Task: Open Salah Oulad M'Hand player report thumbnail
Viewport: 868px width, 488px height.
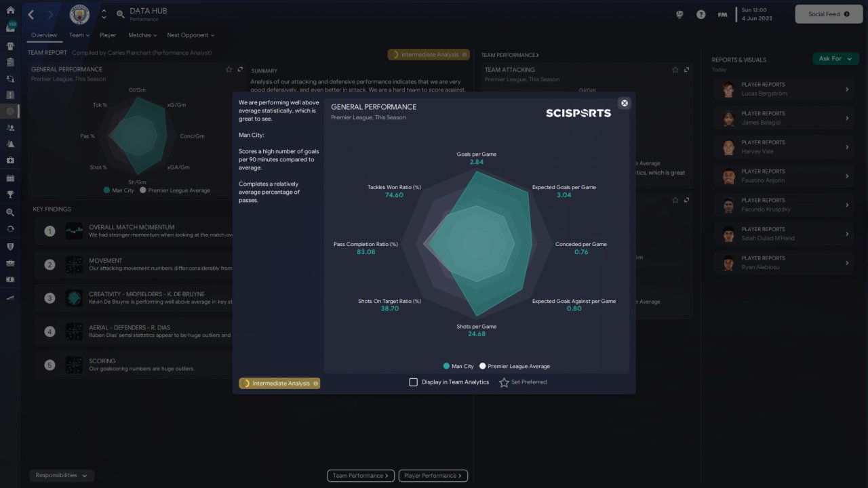Action: click(x=729, y=234)
